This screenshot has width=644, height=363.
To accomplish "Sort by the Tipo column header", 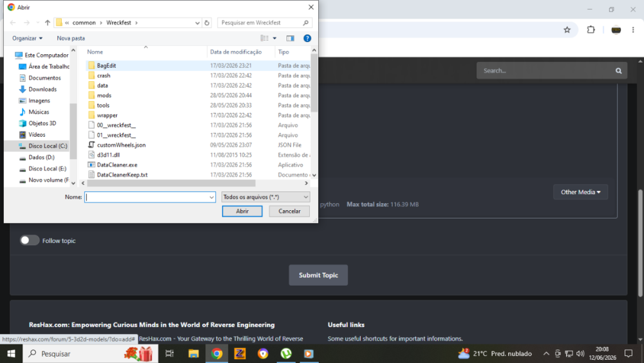I will coord(283,52).
